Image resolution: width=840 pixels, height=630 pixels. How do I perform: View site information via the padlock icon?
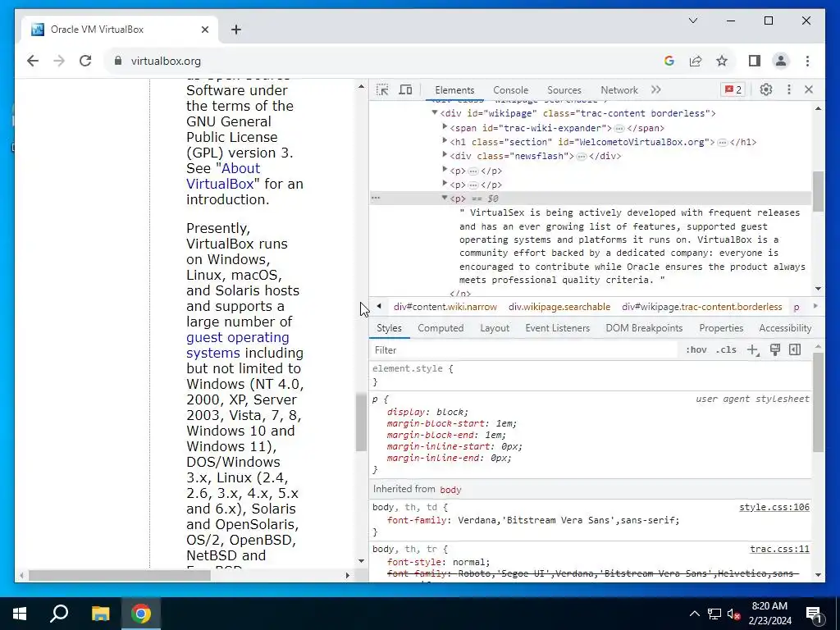click(x=118, y=61)
